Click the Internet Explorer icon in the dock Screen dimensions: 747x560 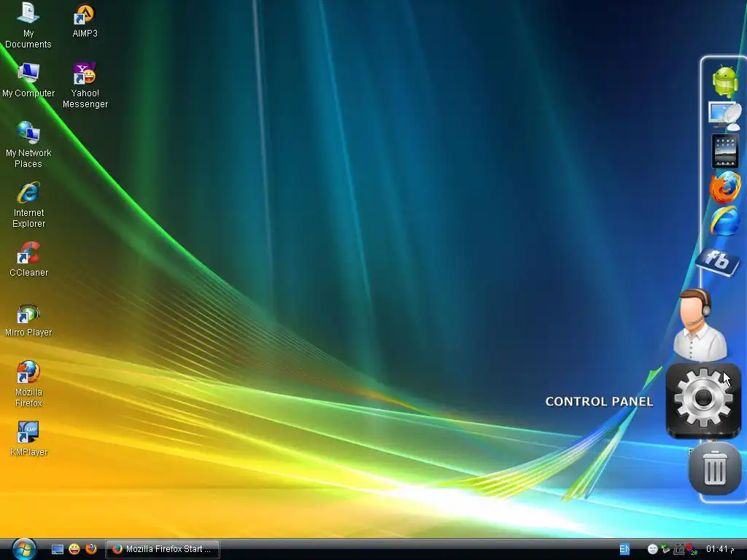(x=725, y=220)
